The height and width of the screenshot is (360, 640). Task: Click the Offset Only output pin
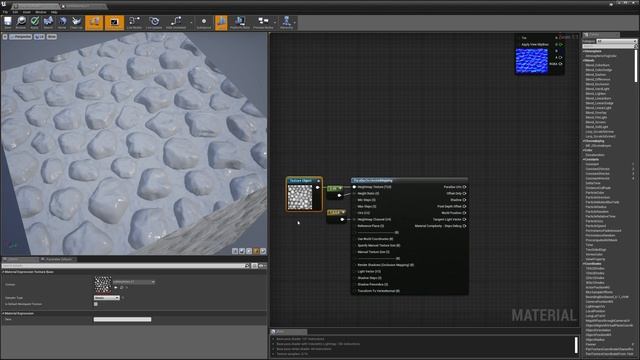click(x=464, y=193)
